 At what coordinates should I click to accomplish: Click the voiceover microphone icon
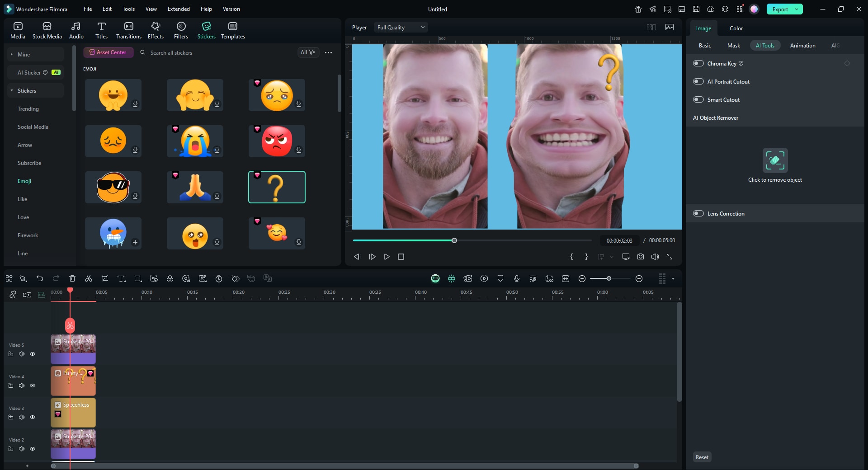pyautogui.click(x=517, y=278)
